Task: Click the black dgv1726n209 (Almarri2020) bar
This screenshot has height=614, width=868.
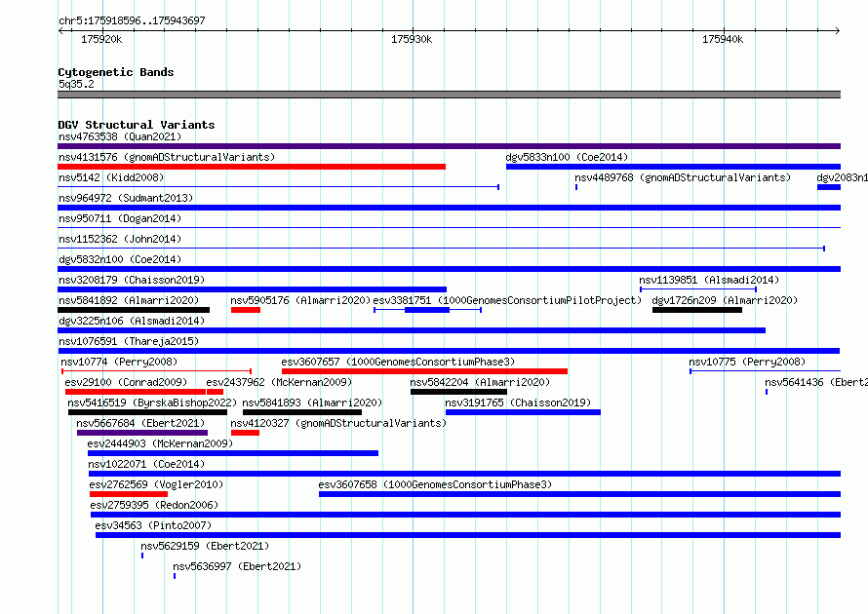Action: (697, 310)
